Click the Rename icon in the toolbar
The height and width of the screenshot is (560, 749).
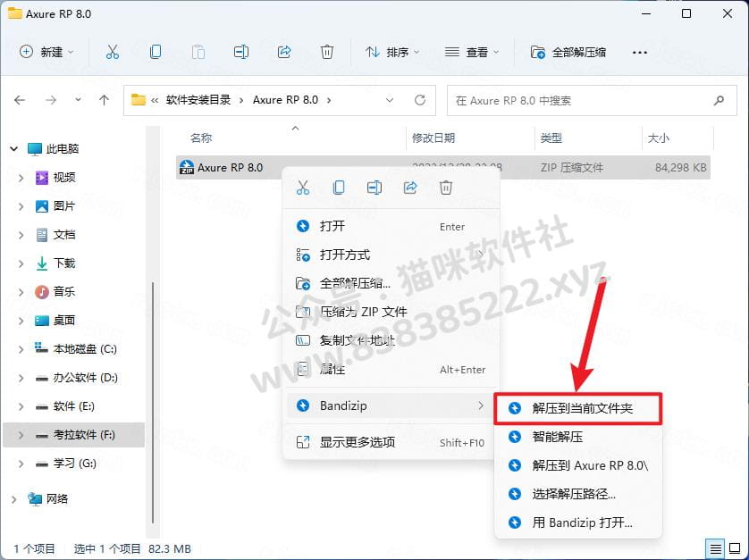click(241, 52)
